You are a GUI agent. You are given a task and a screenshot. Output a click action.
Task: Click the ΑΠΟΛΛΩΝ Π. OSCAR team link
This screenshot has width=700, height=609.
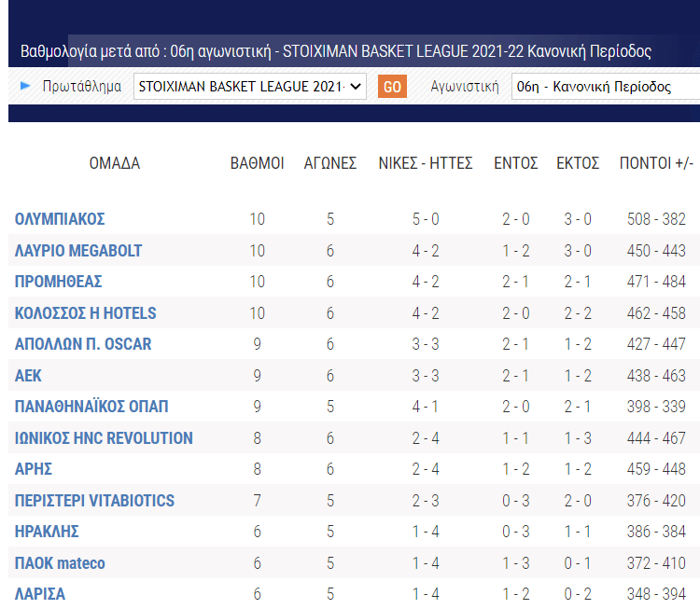83,344
